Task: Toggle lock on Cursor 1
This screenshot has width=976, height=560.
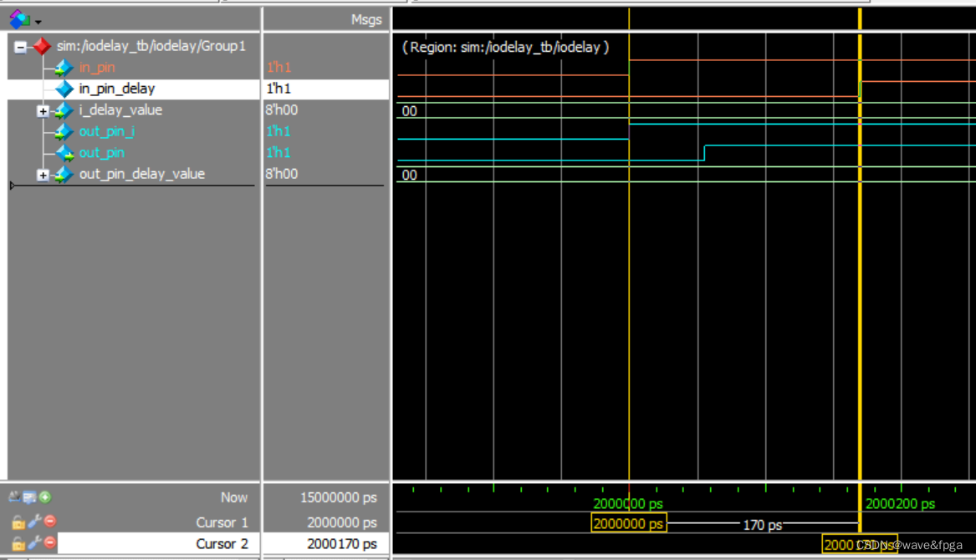Action: (18, 522)
